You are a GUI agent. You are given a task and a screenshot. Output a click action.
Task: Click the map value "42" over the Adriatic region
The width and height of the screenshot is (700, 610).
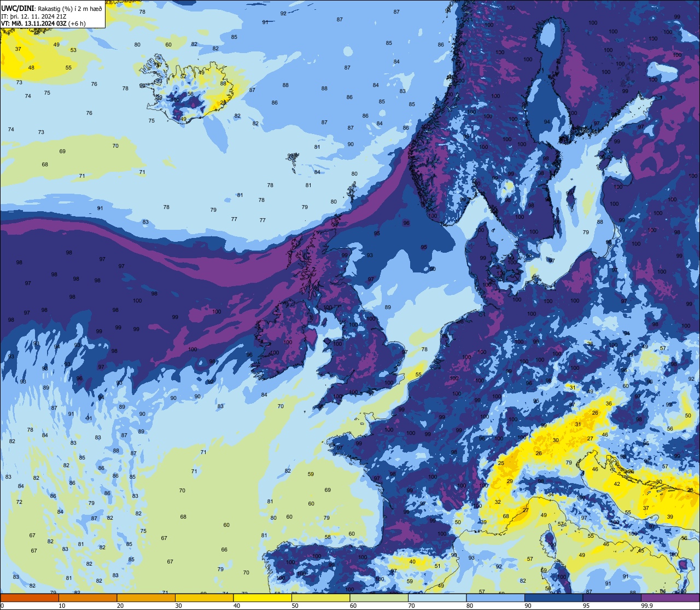(x=617, y=484)
